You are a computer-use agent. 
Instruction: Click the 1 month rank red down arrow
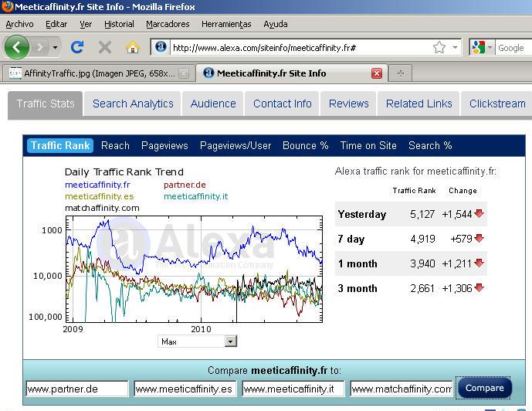479,263
